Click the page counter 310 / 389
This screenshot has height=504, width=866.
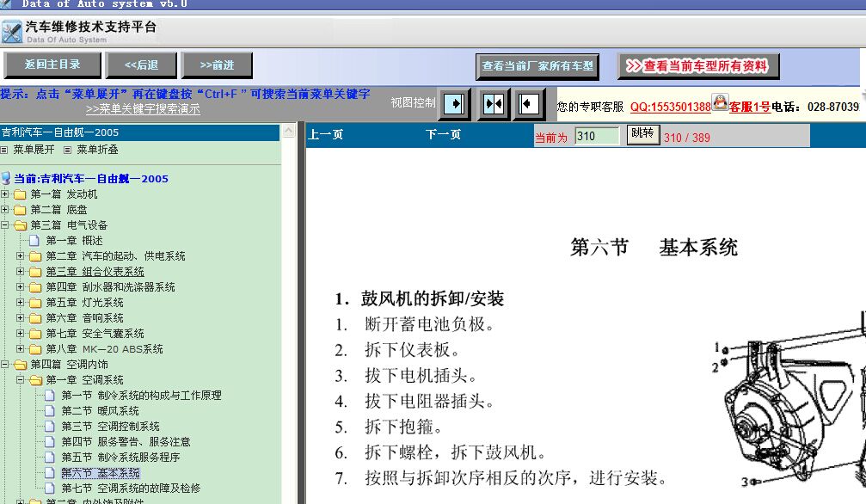click(x=687, y=138)
